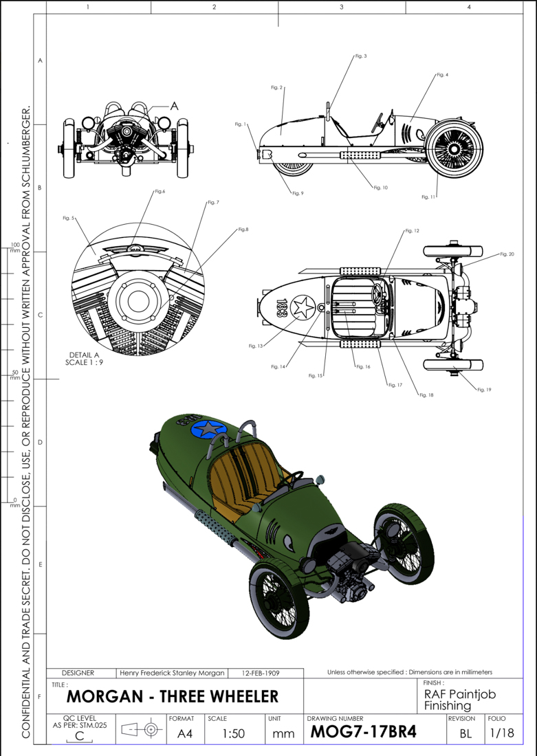Click the Fig. 4 label
537x756 pixels.
442,75
